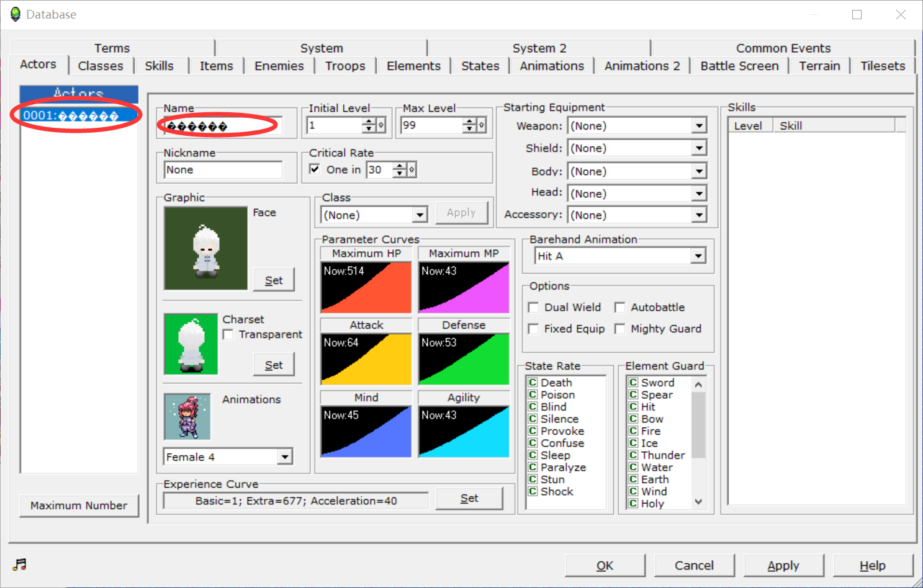Open the Class dropdown
This screenshot has height=588, width=923.
420,215
